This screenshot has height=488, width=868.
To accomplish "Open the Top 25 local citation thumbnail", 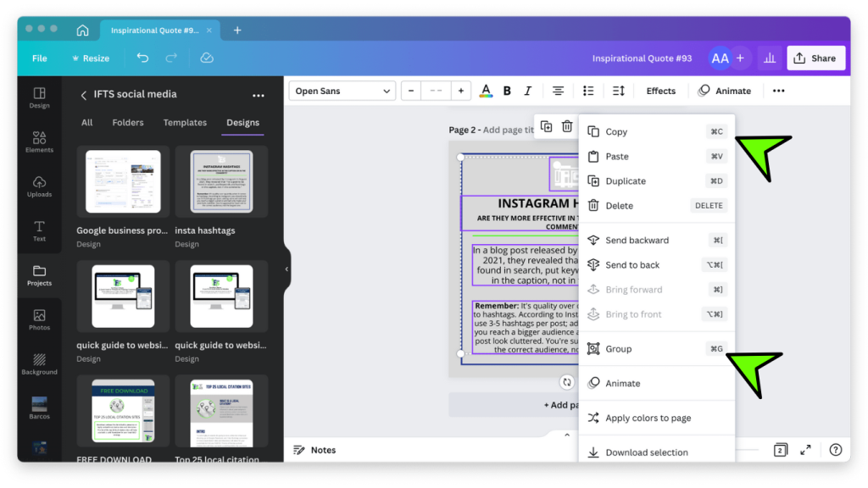I will click(x=221, y=413).
